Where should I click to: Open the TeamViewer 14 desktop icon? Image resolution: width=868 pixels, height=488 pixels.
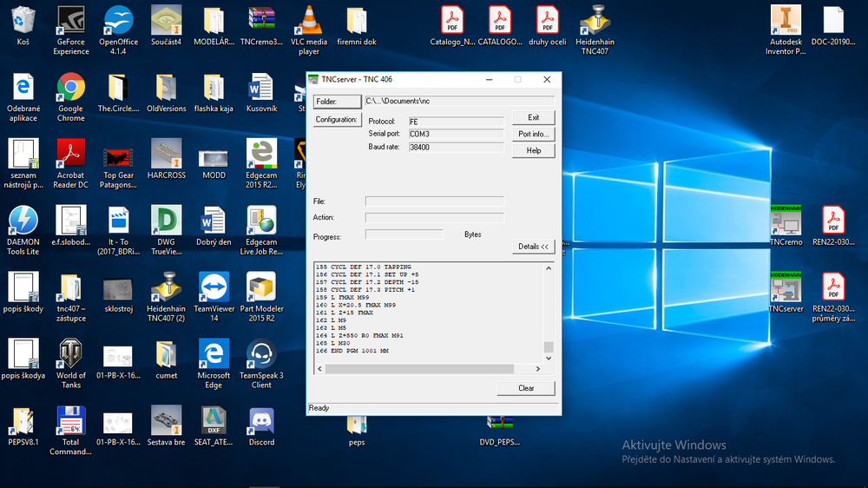pyautogui.click(x=214, y=288)
